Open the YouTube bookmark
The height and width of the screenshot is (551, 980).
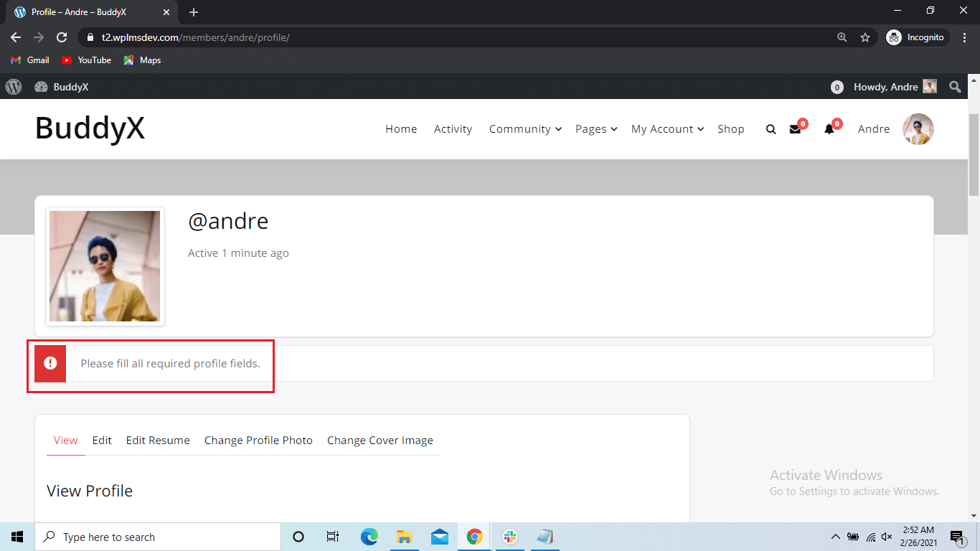point(85,60)
